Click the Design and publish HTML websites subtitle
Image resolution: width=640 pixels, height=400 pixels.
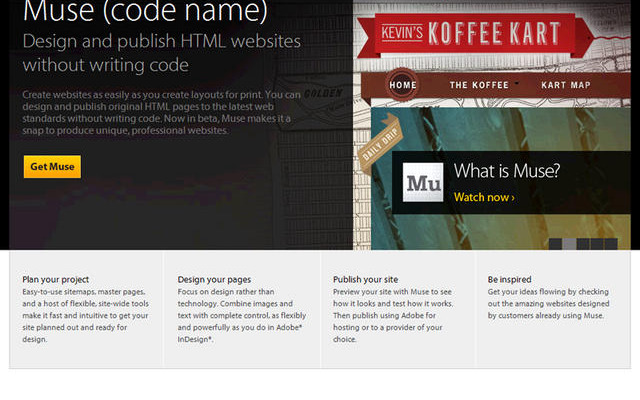162,53
